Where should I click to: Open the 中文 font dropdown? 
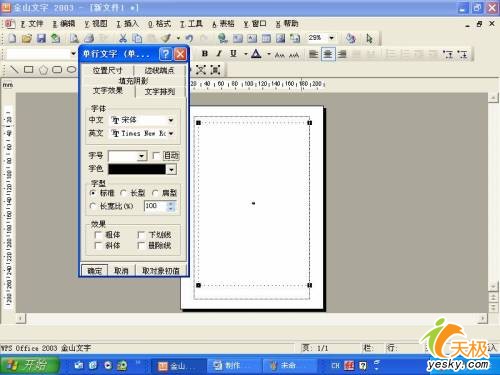[171, 120]
